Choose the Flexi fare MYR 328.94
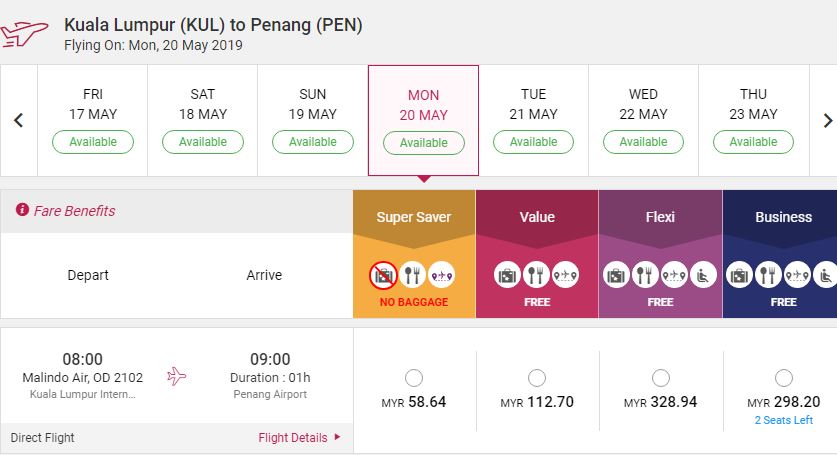 (660, 378)
